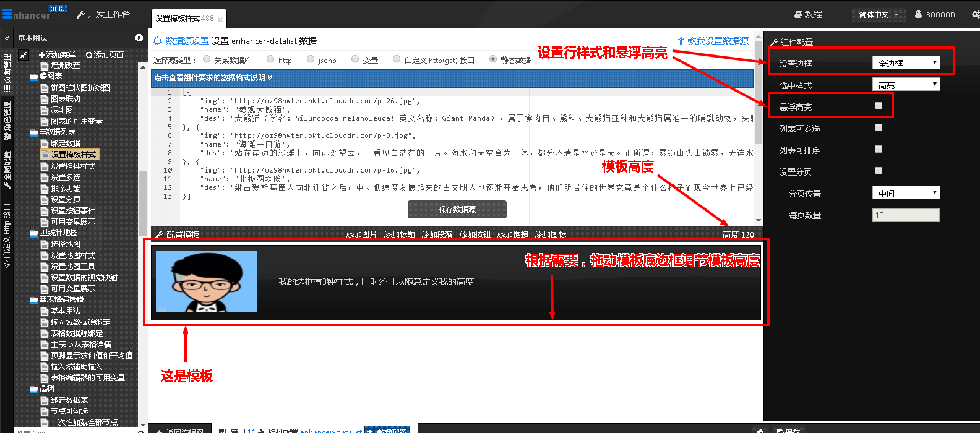This screenshot has height=433, width=980.
Task: Enable the 悬浮高亮 checkbox
Action: (878, 106)
